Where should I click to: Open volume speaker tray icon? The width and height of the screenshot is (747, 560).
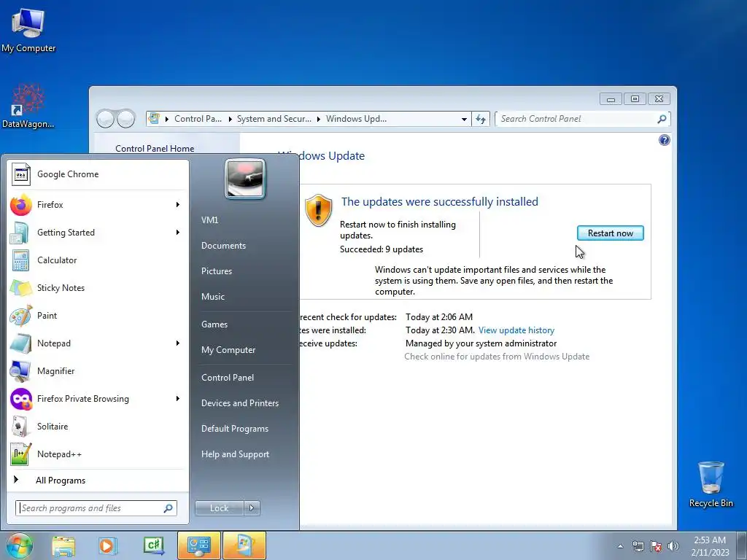tap(673, 546)
